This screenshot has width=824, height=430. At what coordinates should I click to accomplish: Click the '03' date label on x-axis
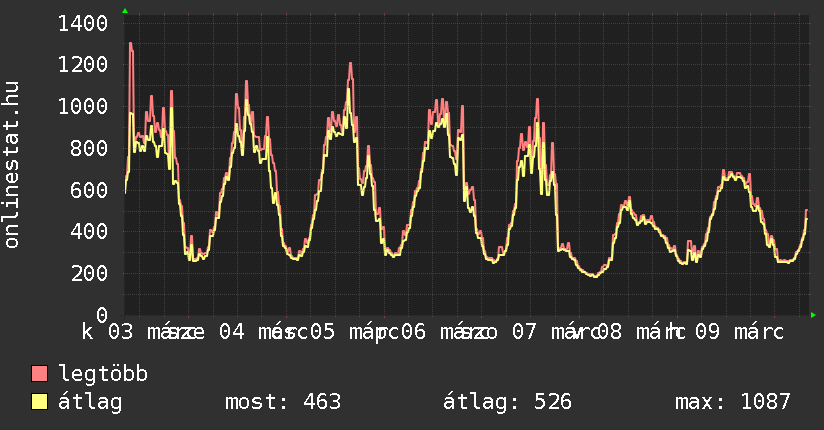[121, 331]
